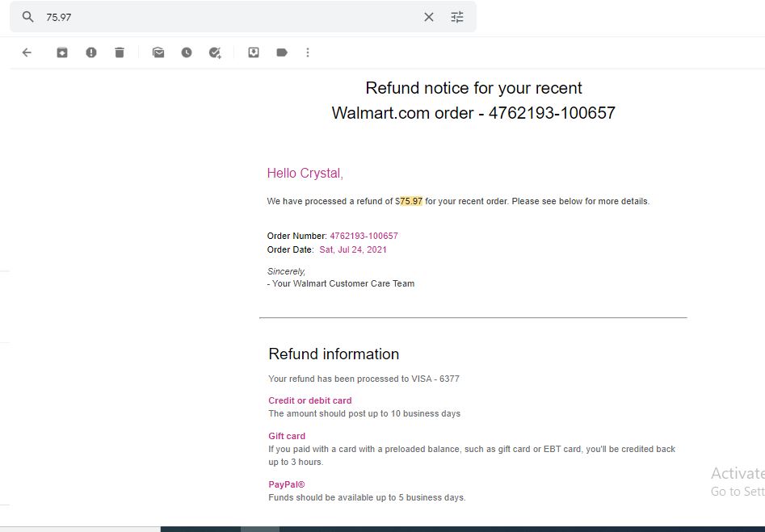Click the VISA - 6377 refund line
Viewport: 765px width, 532px height.
[364, 379]
